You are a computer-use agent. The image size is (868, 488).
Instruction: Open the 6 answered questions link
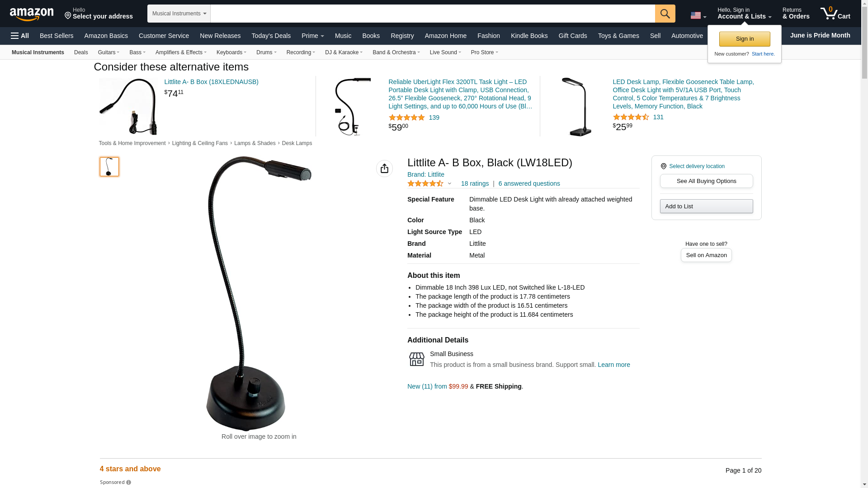click(529, 183)
